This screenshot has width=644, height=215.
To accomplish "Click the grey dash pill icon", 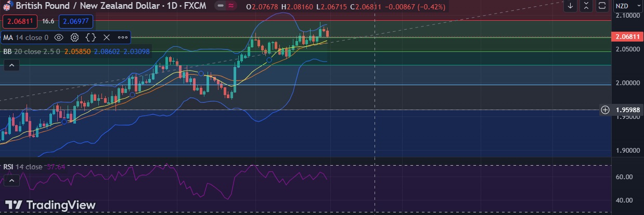I will coord(221,6).
